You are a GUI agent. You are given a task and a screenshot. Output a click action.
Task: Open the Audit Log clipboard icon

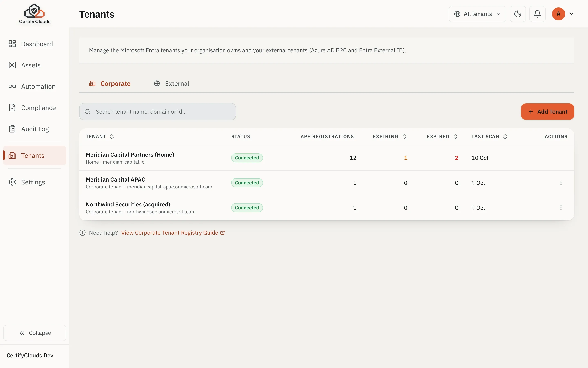point(12,129)
